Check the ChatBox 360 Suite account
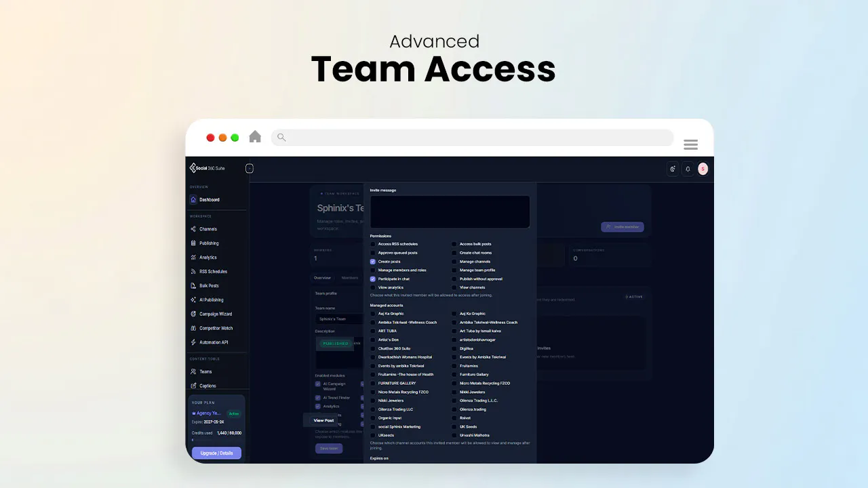Screen dimensions: 868x488 (373, 348)
